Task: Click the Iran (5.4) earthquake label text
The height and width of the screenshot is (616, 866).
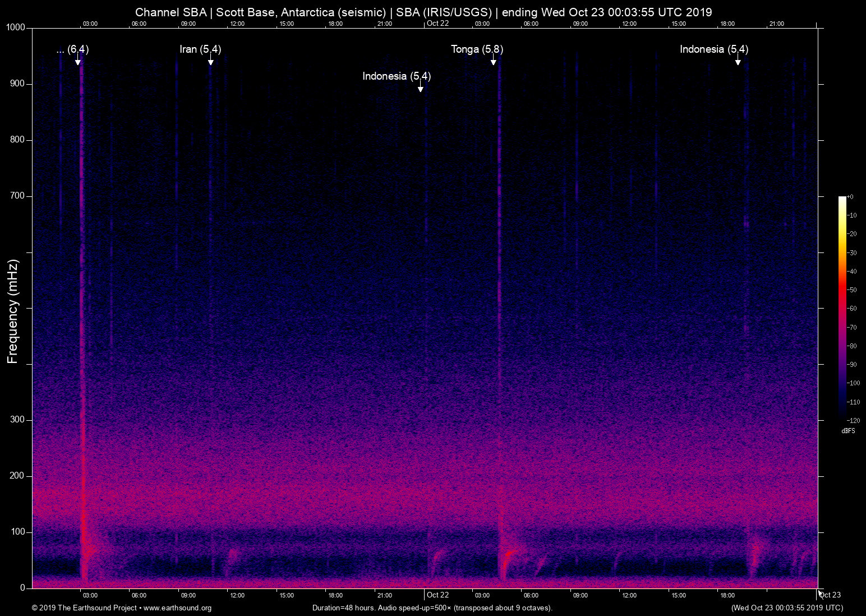Action: tap(200, 49)
